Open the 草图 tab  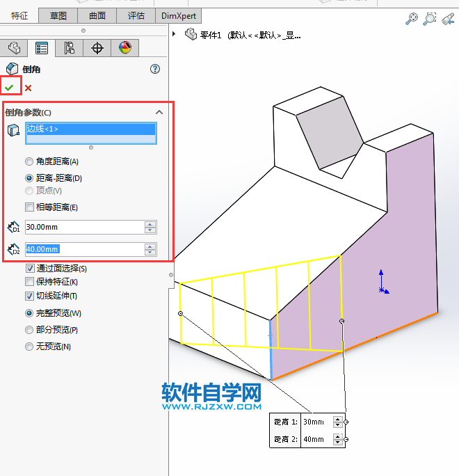point(58,16)
